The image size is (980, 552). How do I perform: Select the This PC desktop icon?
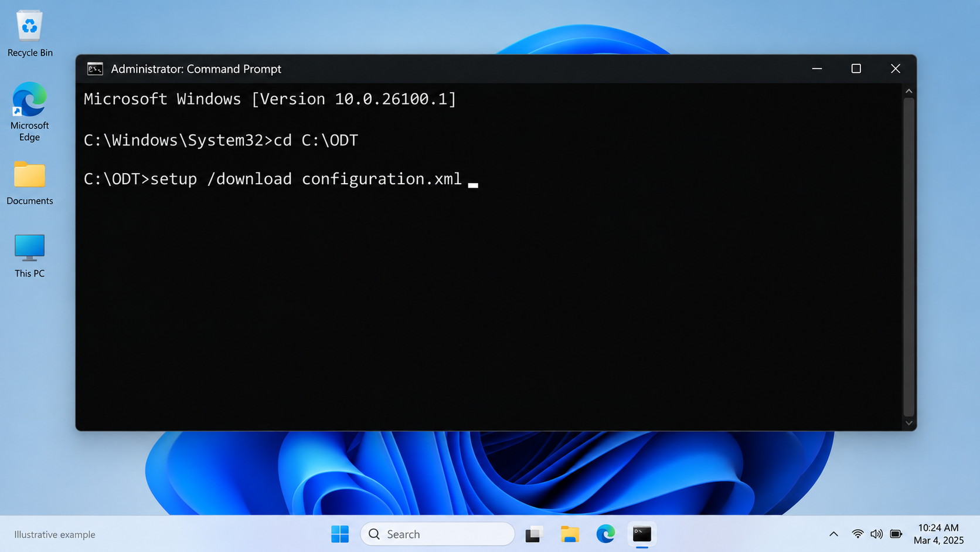click(x=29, y=256)
